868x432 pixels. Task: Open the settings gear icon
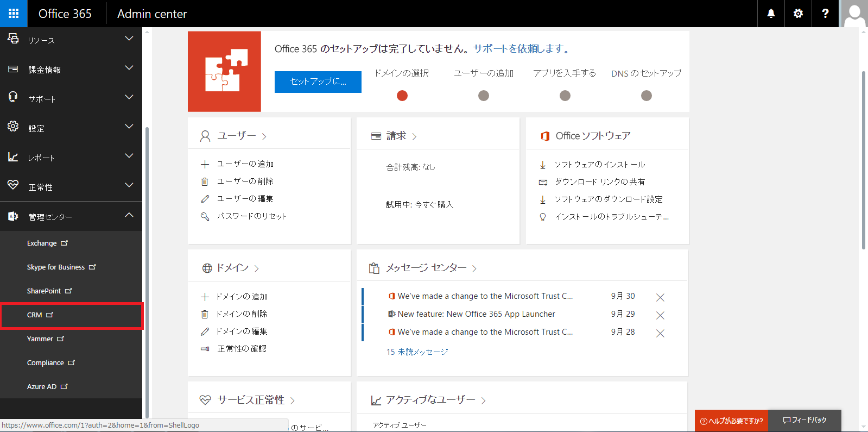pyautogui.click(x=798, y=14)
